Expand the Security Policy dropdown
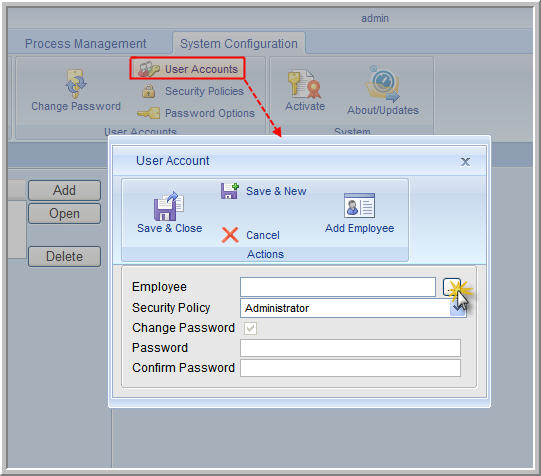 (x=458, y=308)
